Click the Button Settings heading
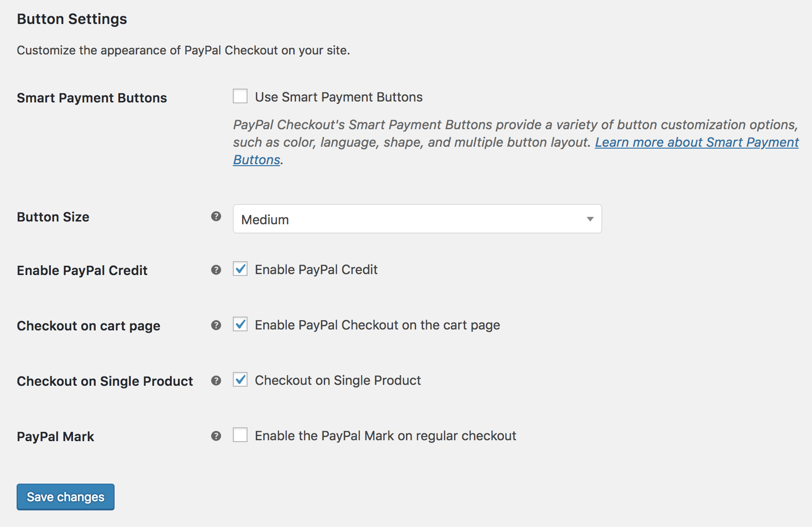812x527 pixels. coord(72,19)
